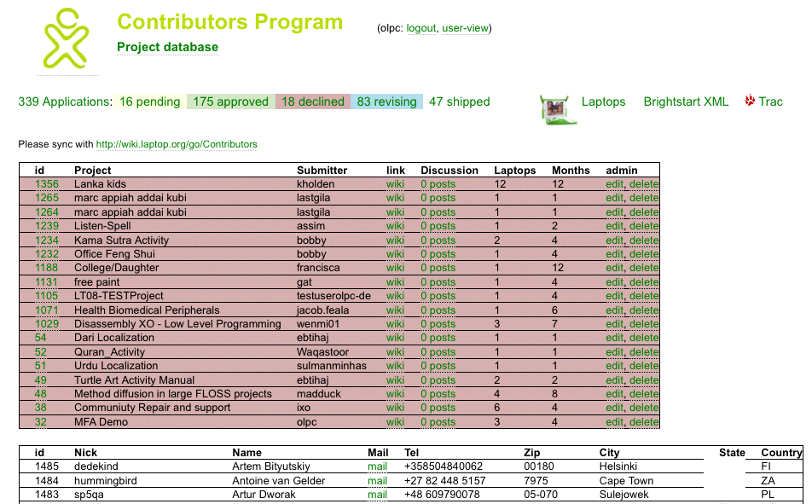Screen dimensions: 812x504
Task: Click the logout link
Action: pyautogui.click(x=421, y=28)
